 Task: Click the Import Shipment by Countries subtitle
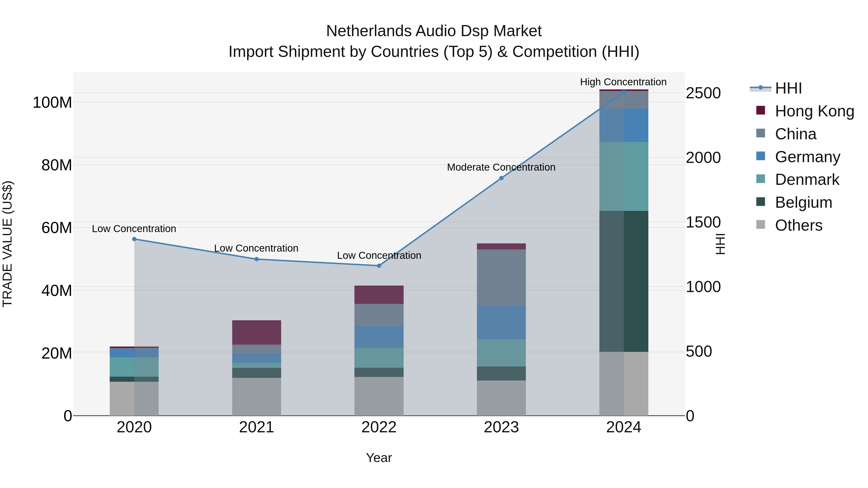tap(434, 52)
